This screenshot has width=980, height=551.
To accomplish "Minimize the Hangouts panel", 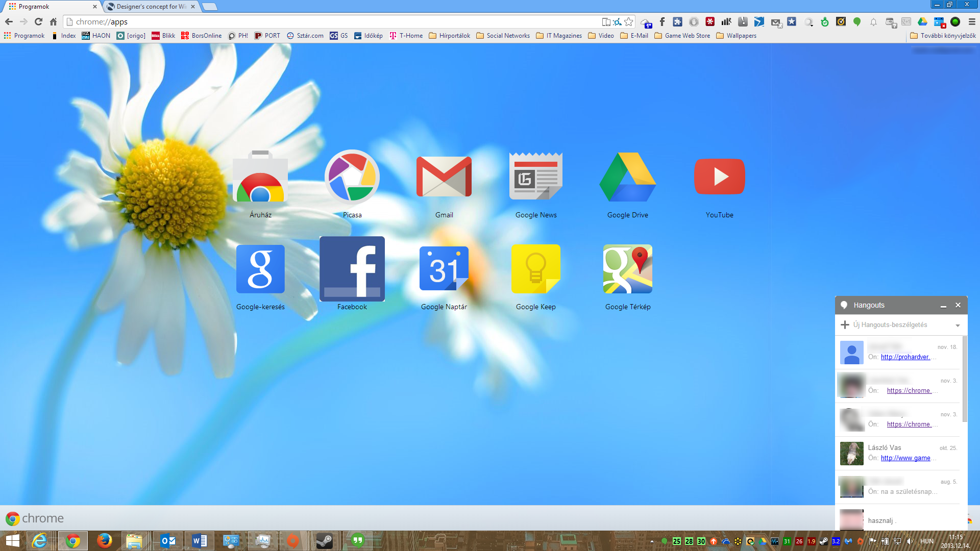I will [943, 306].
